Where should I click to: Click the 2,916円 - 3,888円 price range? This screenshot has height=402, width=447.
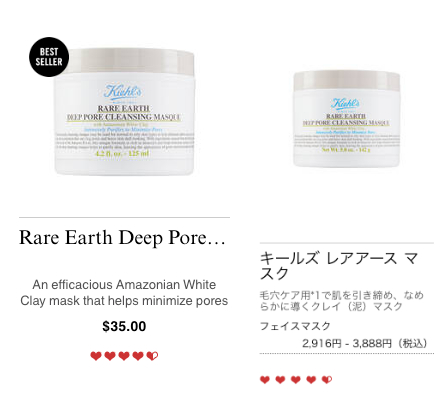click(x=365, y=343)
